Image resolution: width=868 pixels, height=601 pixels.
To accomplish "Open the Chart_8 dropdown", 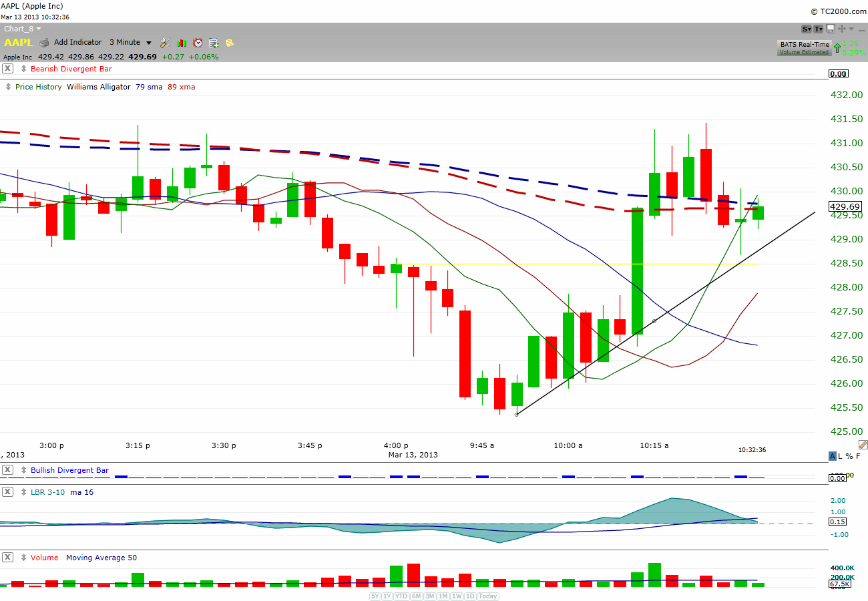I will pos(23,29).
